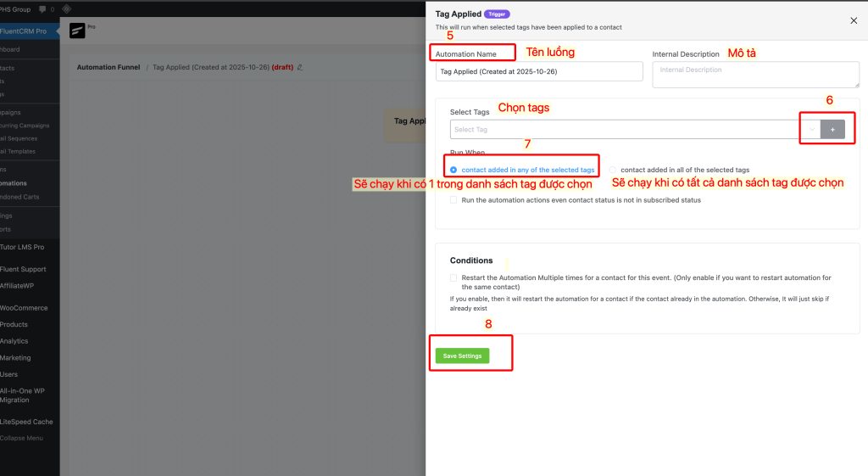Click into the Automation Name text field

point(539,71)
